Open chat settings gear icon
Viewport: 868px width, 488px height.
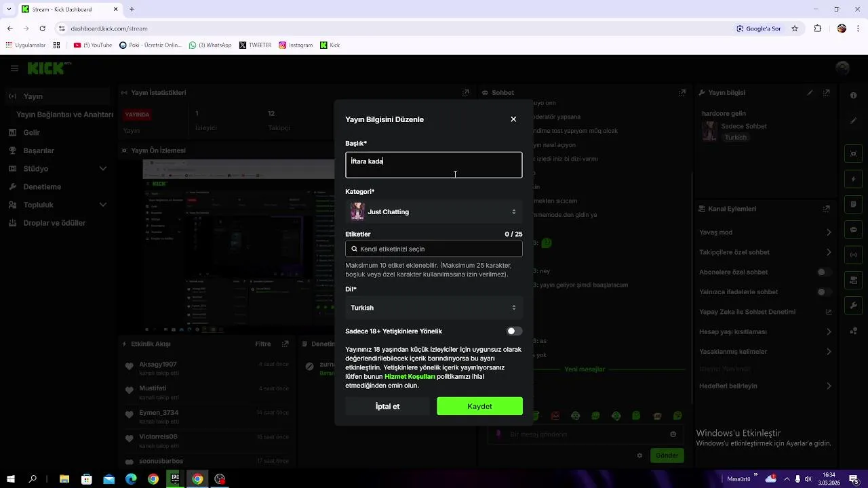639,455
